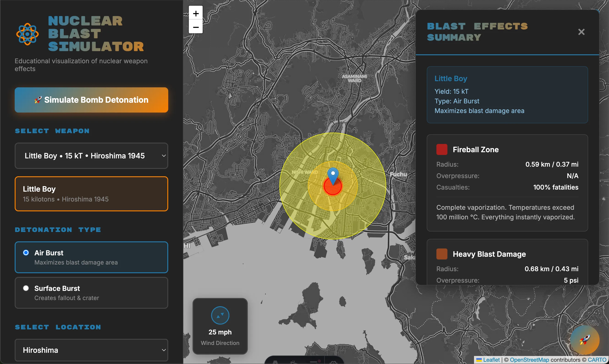Select the Air Burst radio button
The width and height of the screenshot is (609, 364).
[26, 253]
